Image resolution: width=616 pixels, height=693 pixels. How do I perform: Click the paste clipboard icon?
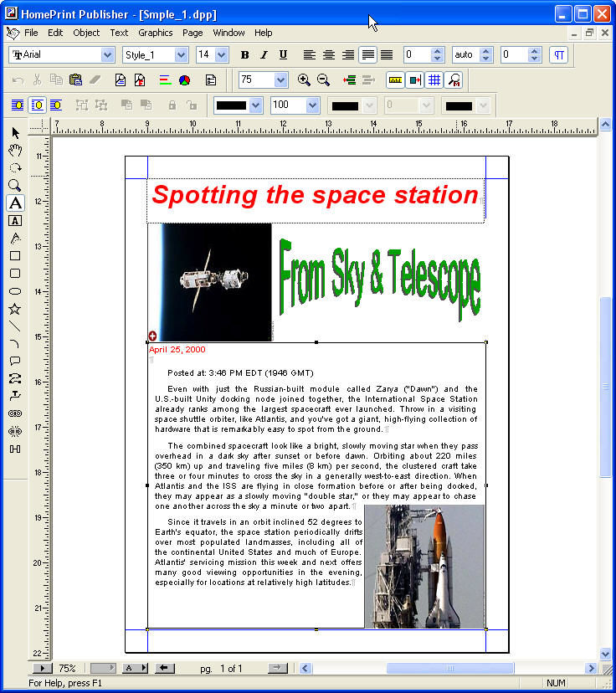[76, 80]
